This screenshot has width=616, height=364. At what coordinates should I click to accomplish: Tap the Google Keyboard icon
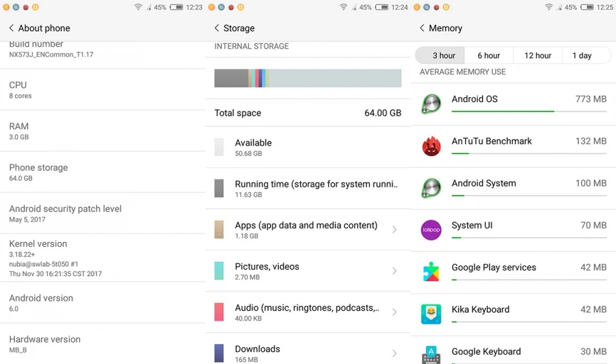[x=431, y=354]
